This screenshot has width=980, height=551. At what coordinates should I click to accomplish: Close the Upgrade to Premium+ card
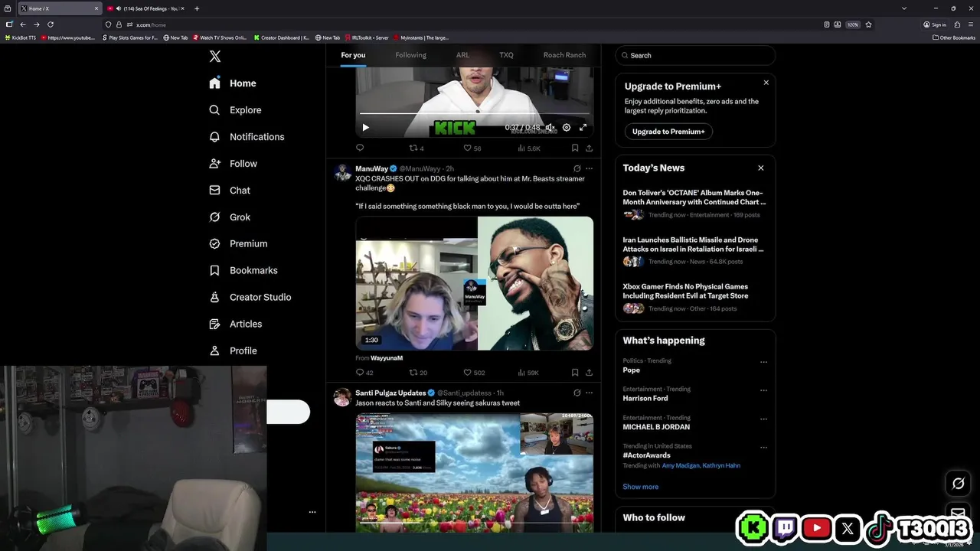click(766, 83)
